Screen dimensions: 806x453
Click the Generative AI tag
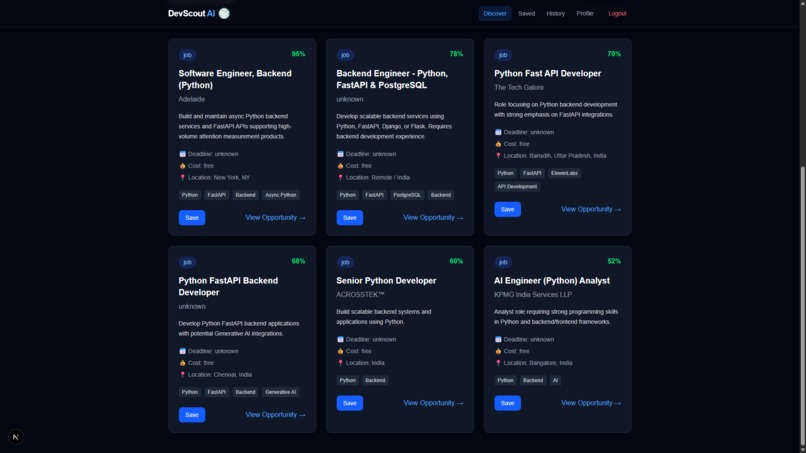[281, 392]
